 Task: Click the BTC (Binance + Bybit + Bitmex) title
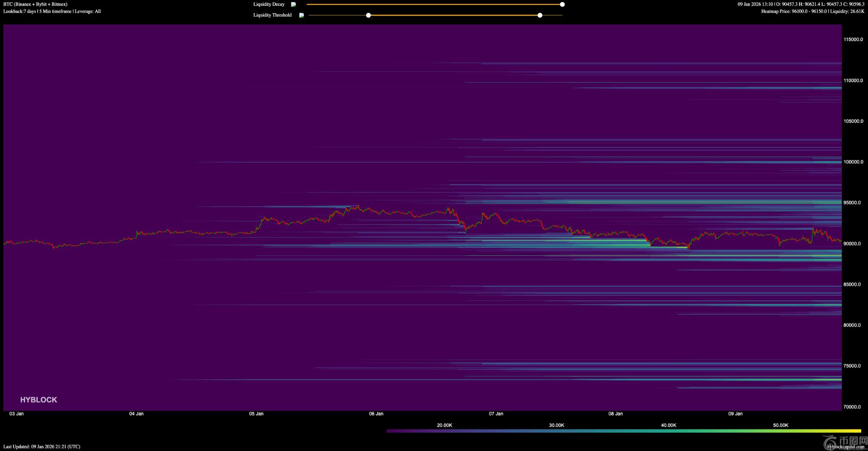click(35, 4)
